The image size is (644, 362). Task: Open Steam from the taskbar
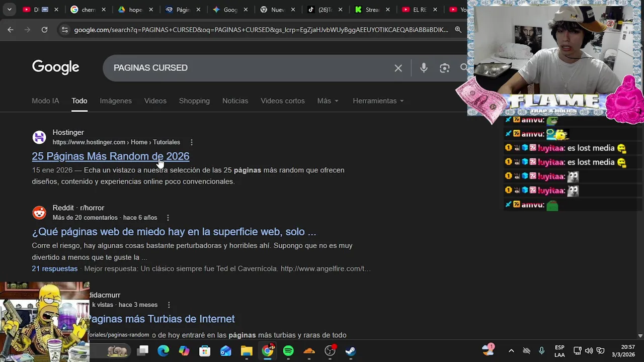(351, 350)
